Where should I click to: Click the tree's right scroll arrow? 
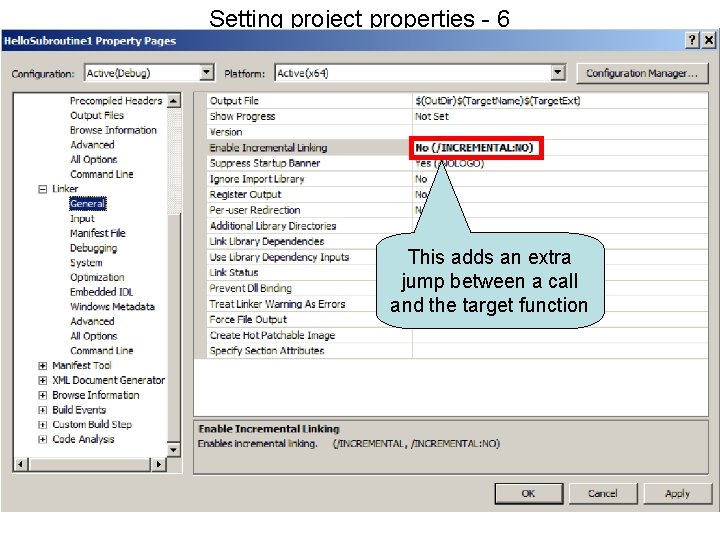[158, 464]
